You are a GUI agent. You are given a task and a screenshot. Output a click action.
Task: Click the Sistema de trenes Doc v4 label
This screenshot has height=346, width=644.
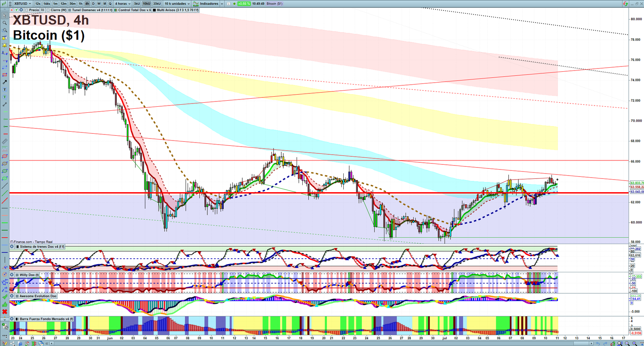[x=42, y=247]
